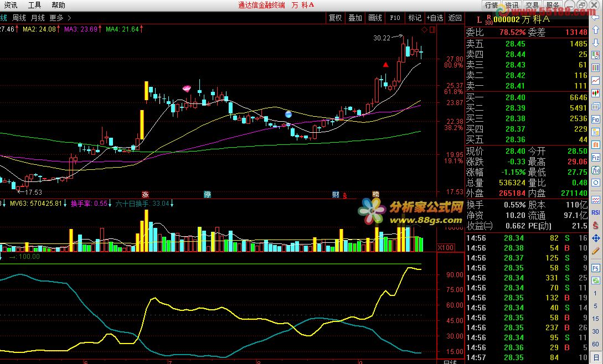Click the down arrow icon in sidebar
This screenshot has height=364, width=603.
click(x=596, y=42)
